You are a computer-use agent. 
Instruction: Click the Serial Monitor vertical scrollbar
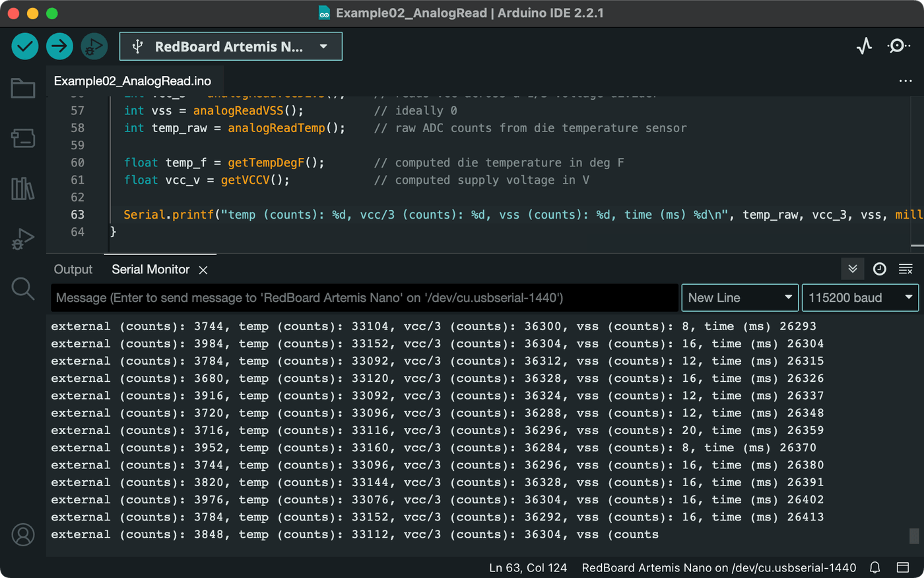pyautogui.click(x=914, y=536)
